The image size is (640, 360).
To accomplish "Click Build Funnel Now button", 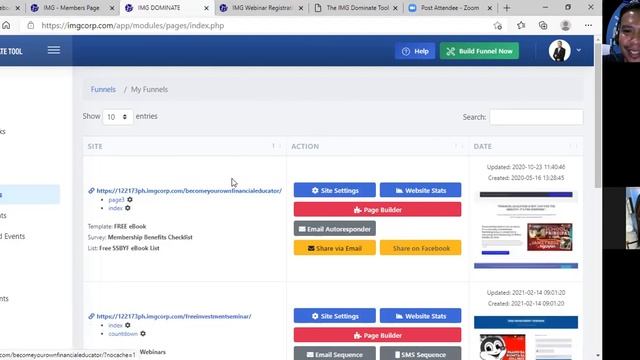I will point(479,51).
